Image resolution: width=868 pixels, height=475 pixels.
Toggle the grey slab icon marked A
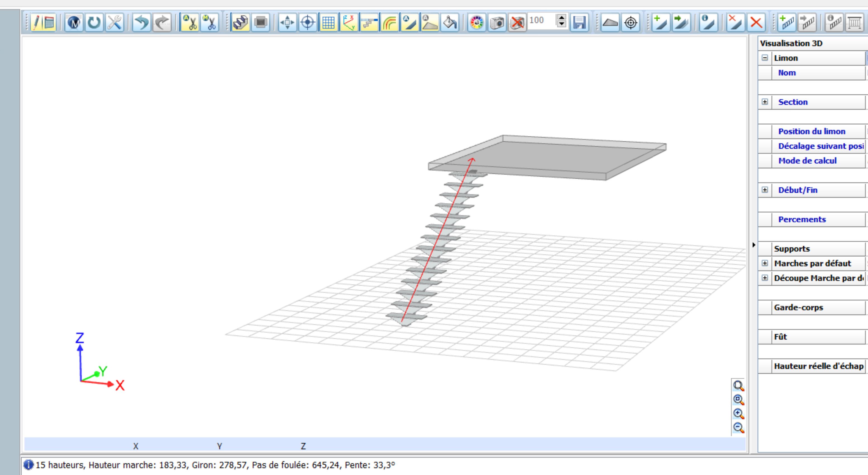tap(430, 23)
